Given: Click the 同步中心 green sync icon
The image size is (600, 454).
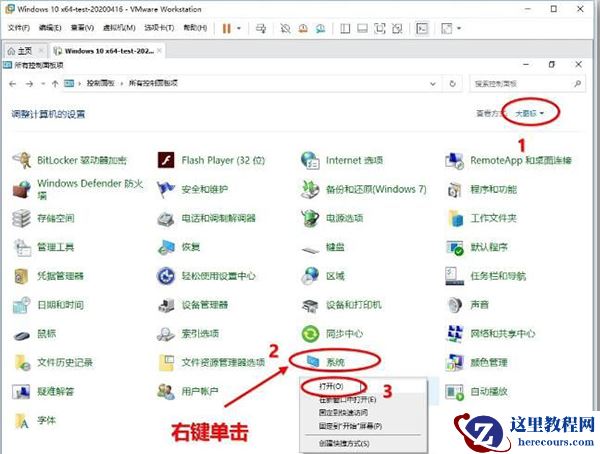Looking at the screenshot, I should point(310,334).
